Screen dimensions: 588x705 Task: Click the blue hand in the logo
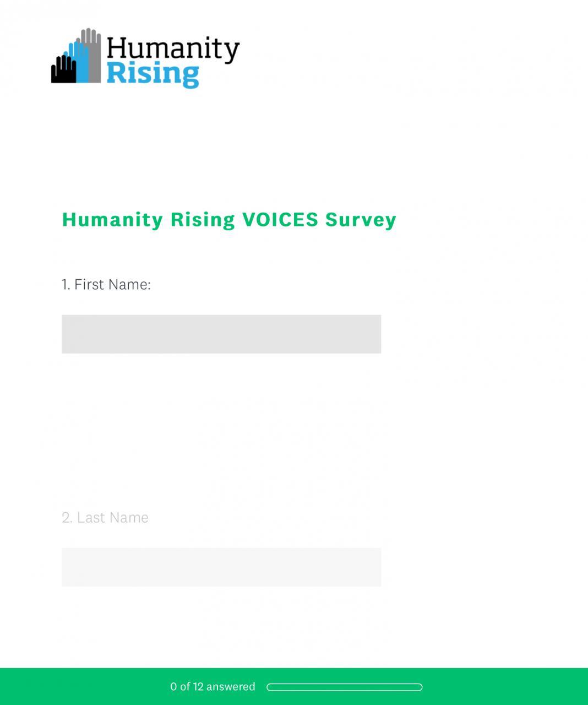79,62
